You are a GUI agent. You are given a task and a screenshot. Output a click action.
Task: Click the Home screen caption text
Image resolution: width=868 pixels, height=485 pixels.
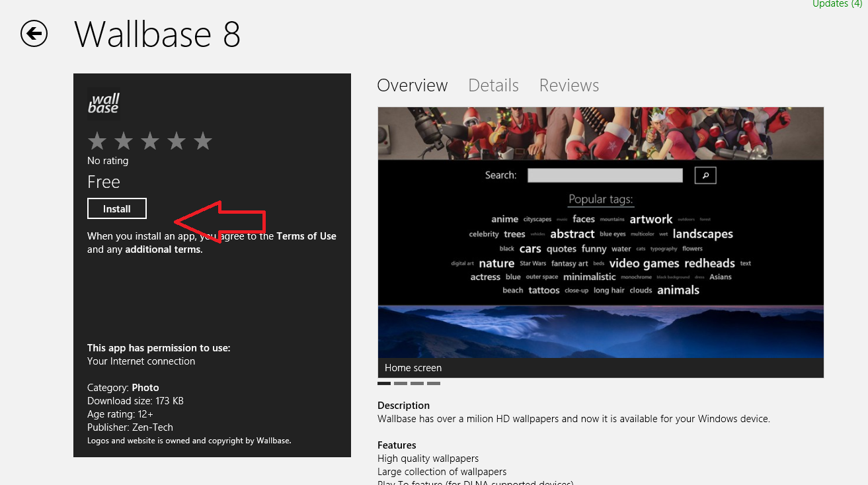(x=413, y=368)
